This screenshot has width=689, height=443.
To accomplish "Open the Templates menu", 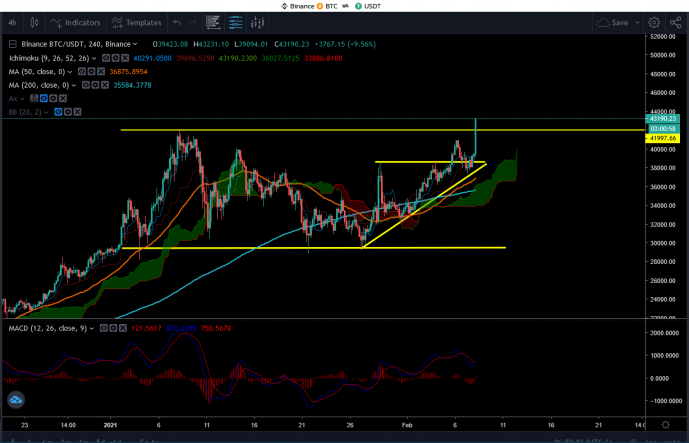I will click(x=136, y=22).
